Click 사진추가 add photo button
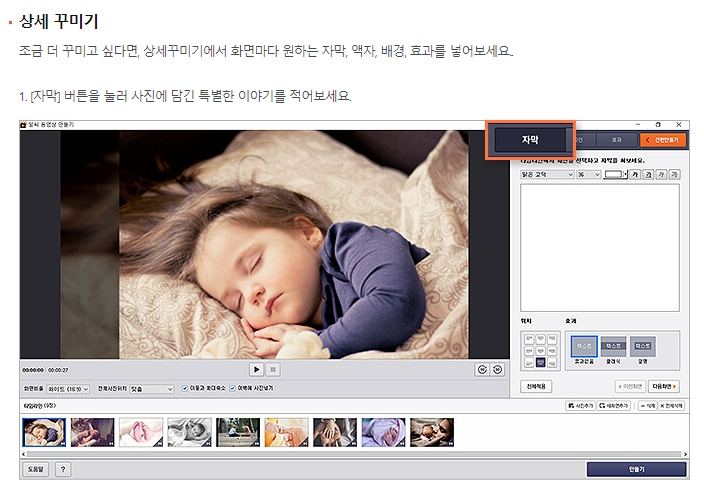The image size is (704, 495). (x=580, y=406)
